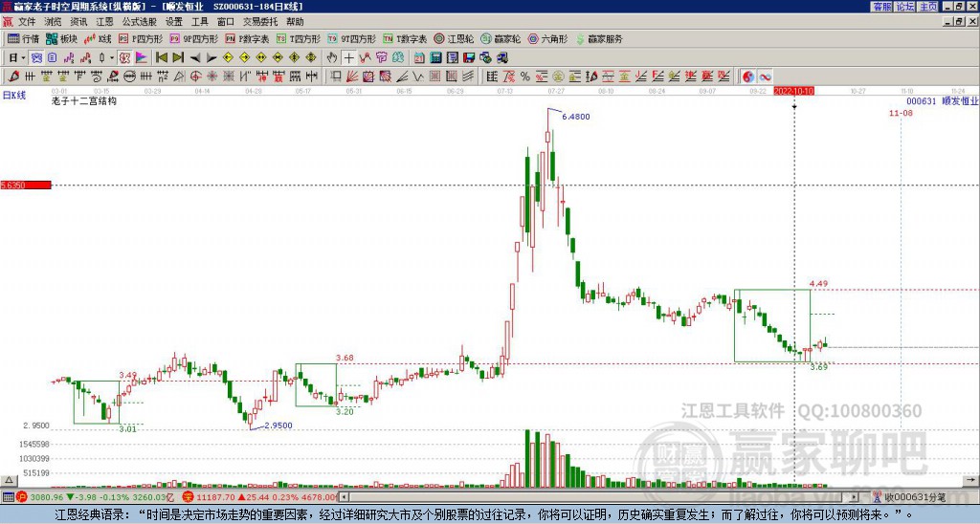This screenshot has width=980, height=524.
Task: Open the 江恩 menu
Action: tap(104, 22)
